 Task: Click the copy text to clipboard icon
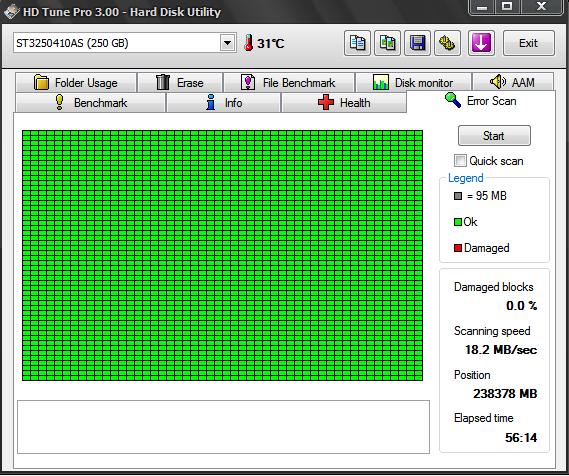[x=357, y=43]
